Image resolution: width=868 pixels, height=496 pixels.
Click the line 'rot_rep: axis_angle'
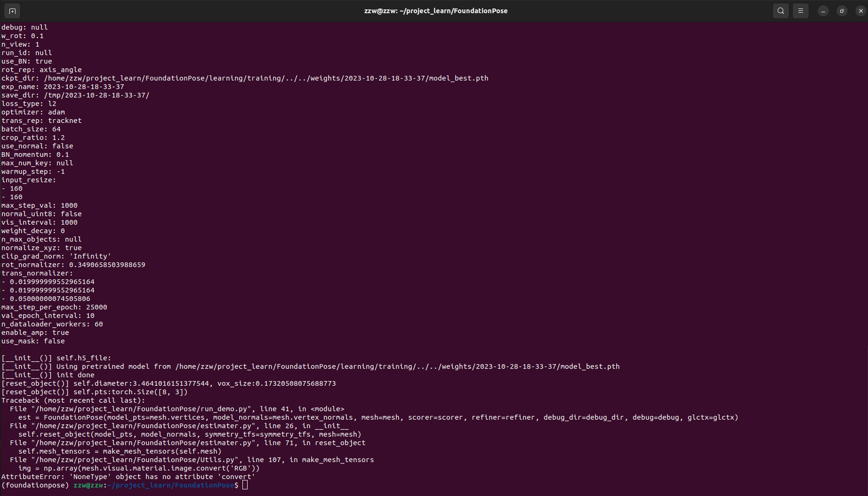pos(41,70)
